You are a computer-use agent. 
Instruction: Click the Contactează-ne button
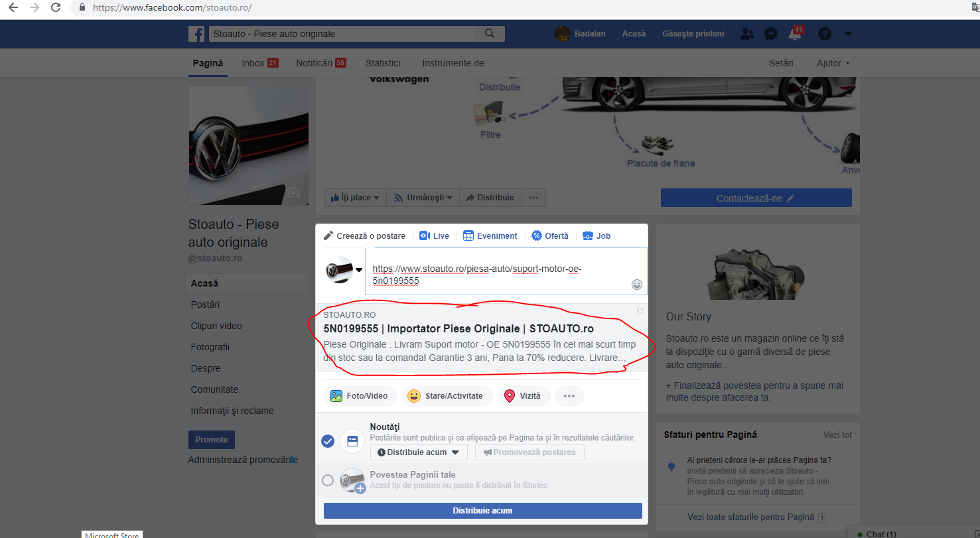pyautogui.click(x=756, y=198)
